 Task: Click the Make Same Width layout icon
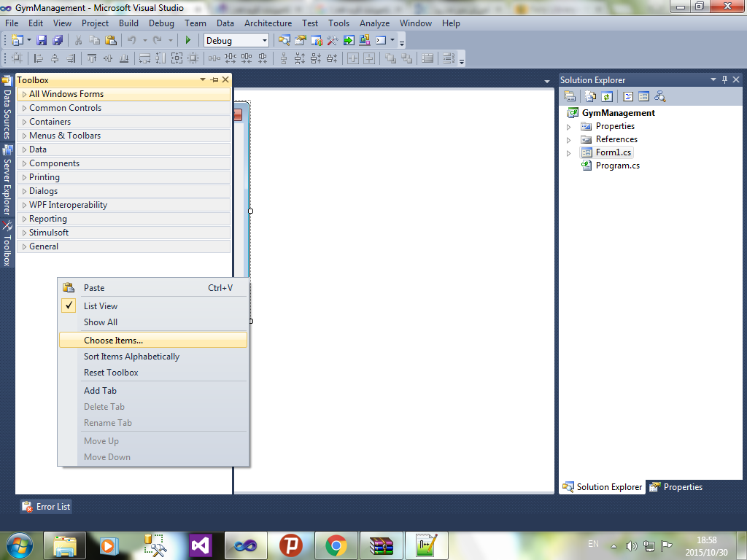tap(144, 58)
